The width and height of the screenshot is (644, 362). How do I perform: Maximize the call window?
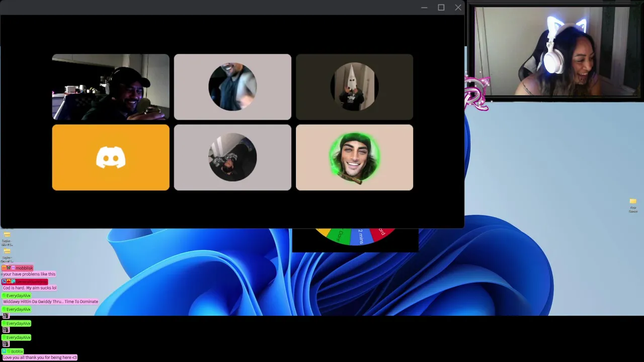point(441,8)
